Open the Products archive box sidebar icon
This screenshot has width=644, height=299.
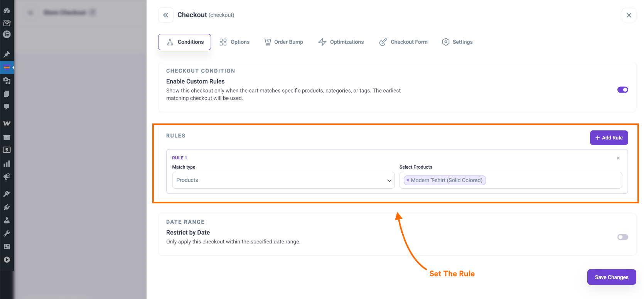tap(7, 137)
